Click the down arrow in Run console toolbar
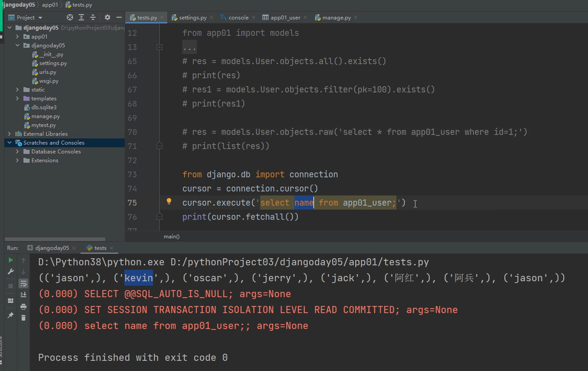Image resolution: width=588 pixels, height=371 pixels. pyautogui.click(x=23, y=272)
